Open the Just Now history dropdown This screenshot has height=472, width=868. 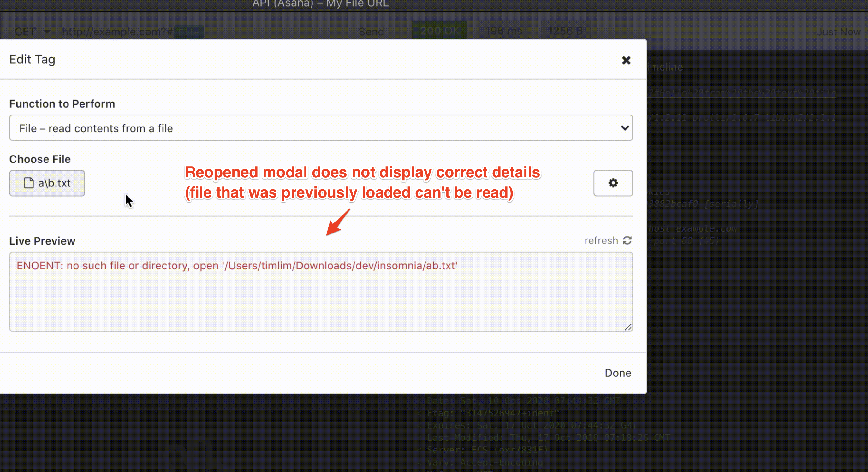(x=839, y=32)
